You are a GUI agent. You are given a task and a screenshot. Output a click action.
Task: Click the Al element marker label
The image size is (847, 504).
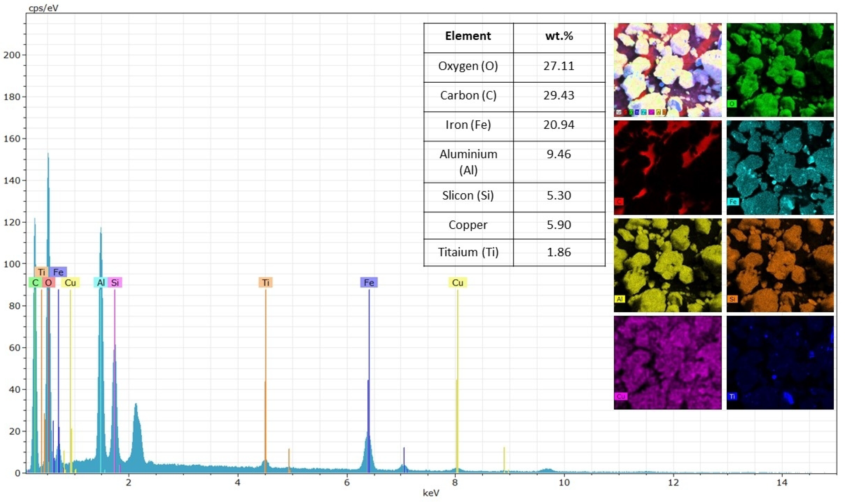click(101, 283)
